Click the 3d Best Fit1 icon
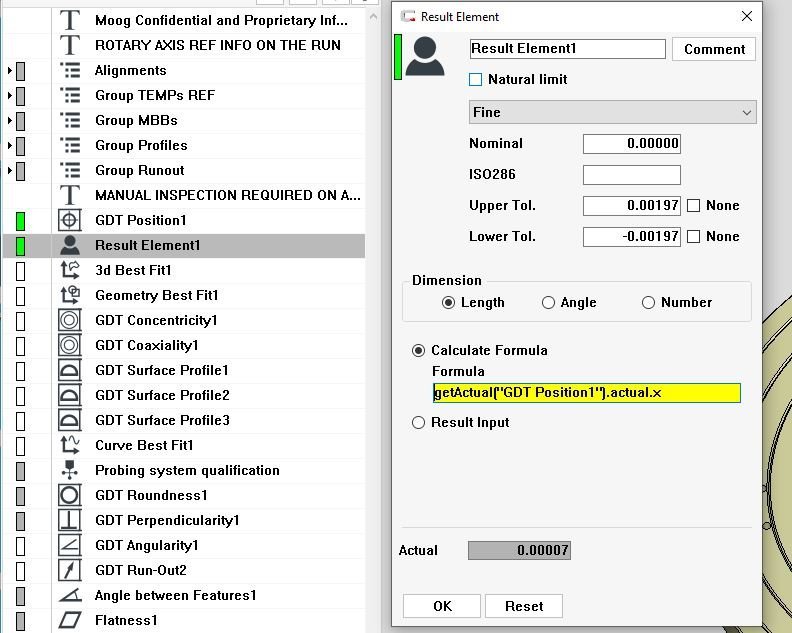 point(70,270)
